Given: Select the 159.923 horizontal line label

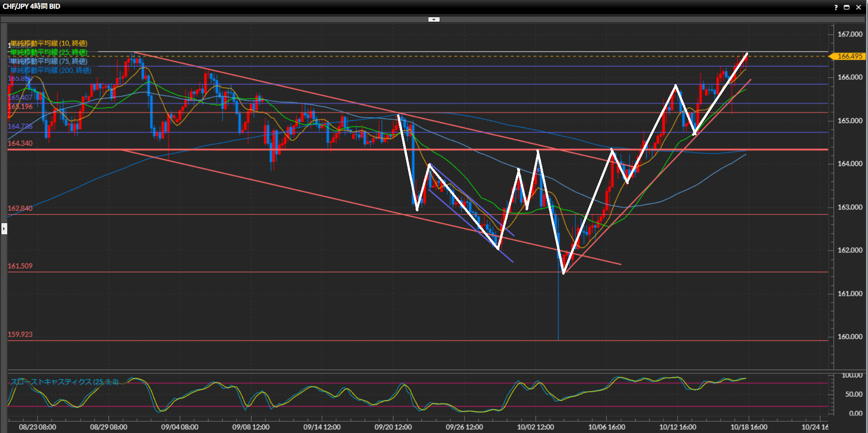Looking at the screenshot, I should (x=20, y=334).
